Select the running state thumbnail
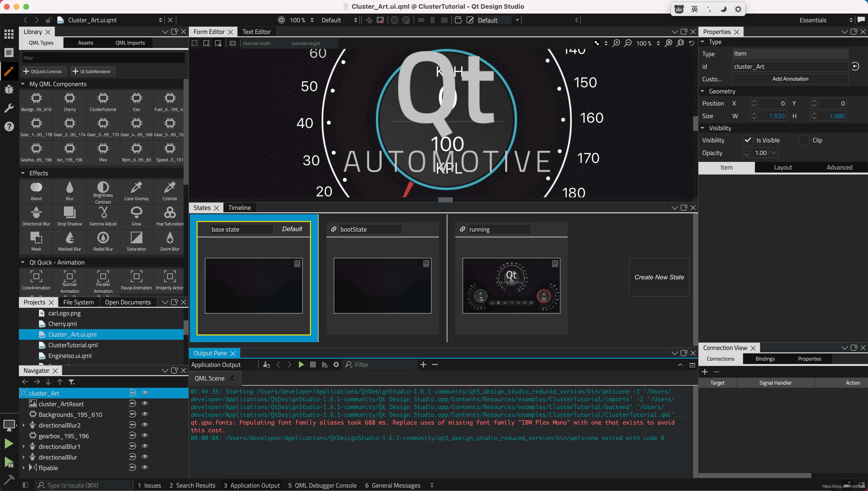The width and height of the screenshot is (868, 491). pyautogui.click(x=511, y=286)
